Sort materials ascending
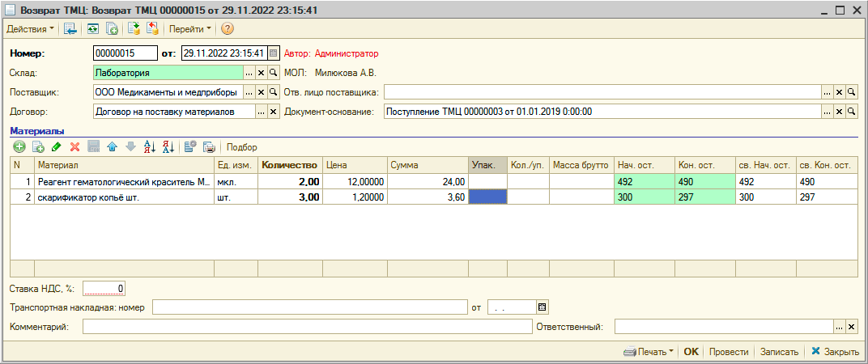This screenshot has height=364, width=868. coord(149,147)
